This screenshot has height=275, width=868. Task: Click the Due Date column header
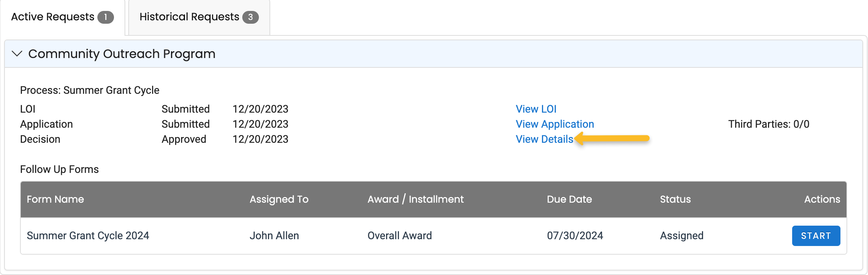pyautogui.click(x=569, y=199)
